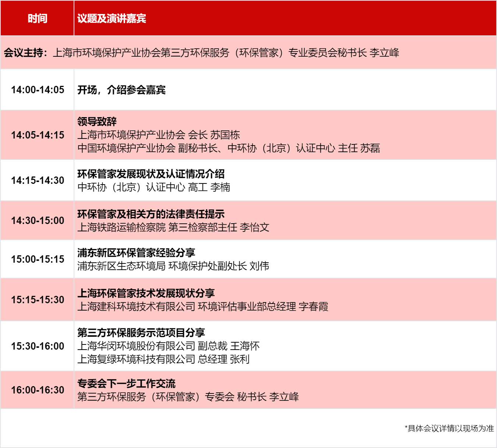Viewport: 497px width, 448px height.
Task: Click speaker line ending with 主任 苏磊
Action: pos(229,148)
